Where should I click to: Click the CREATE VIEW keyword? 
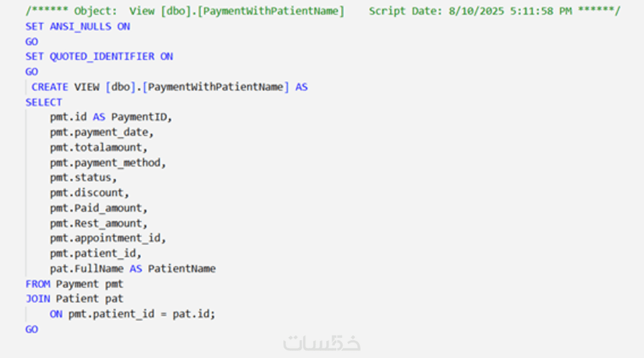pos(65,87)
